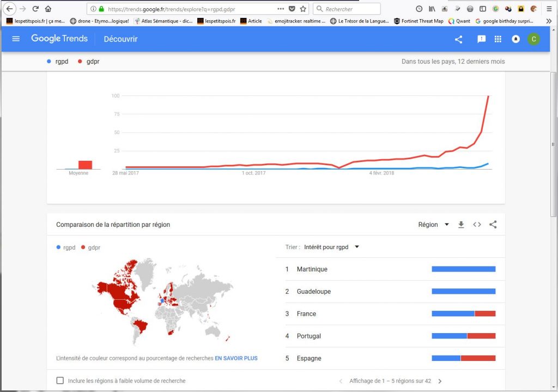Download the regional comparison CSV

461,225
